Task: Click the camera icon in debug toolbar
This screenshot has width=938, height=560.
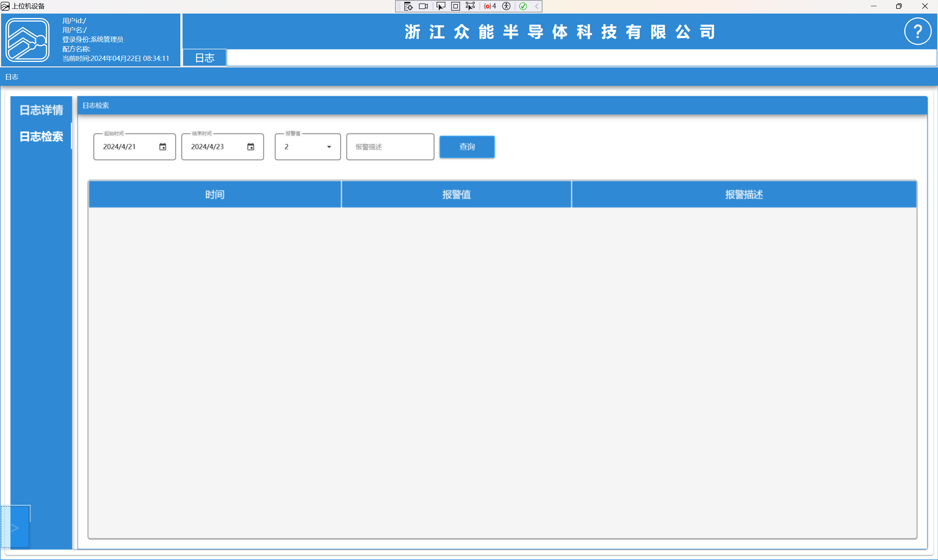Action: 423,6
